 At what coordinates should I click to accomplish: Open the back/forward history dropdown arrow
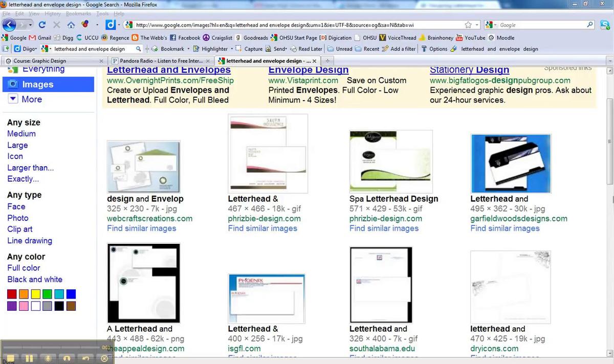[x=31, y=25]
